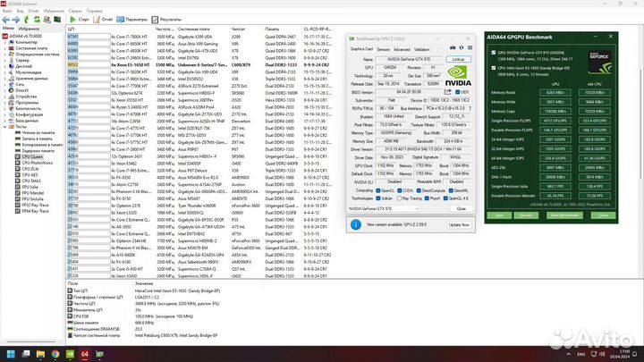Switch to AIDA64 in the taskbar
644x362 pixels.
click(x=85, y=354)
